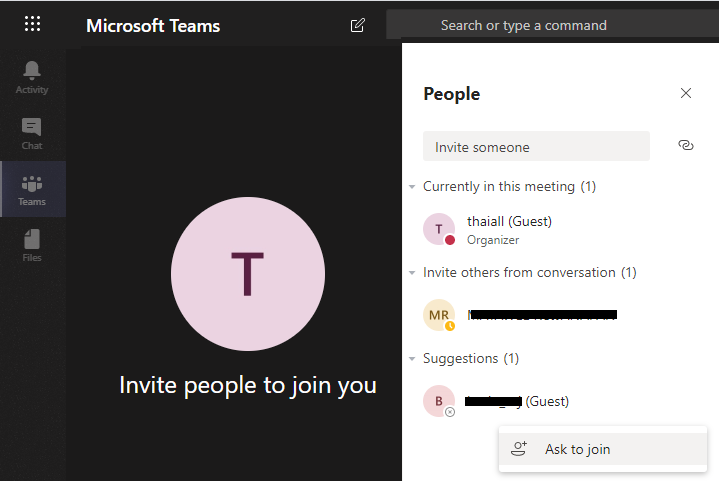
Task: Open the Files sidebar icon
Action: (x=32, y=245)
